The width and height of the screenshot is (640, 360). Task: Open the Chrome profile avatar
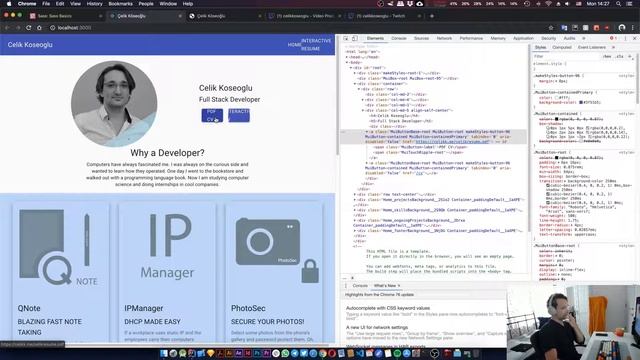[x=622, y=28]
